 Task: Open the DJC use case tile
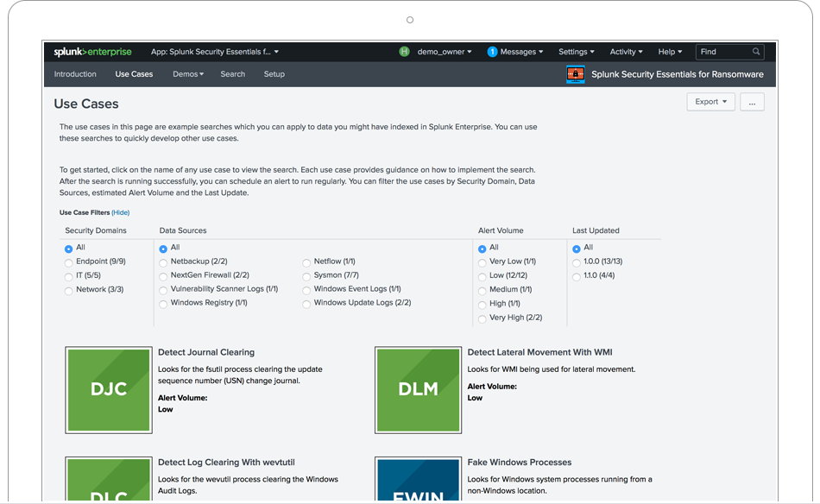click(109, 390)
